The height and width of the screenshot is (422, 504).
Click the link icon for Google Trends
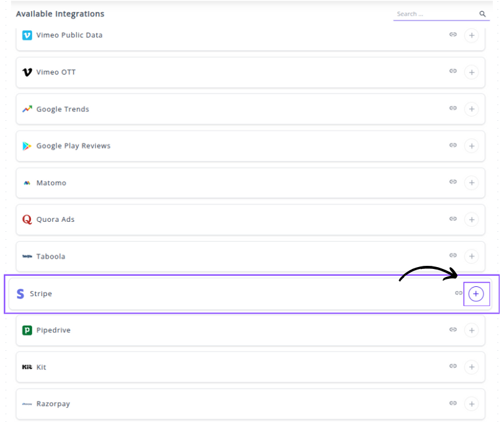click(x=453, y=108)
